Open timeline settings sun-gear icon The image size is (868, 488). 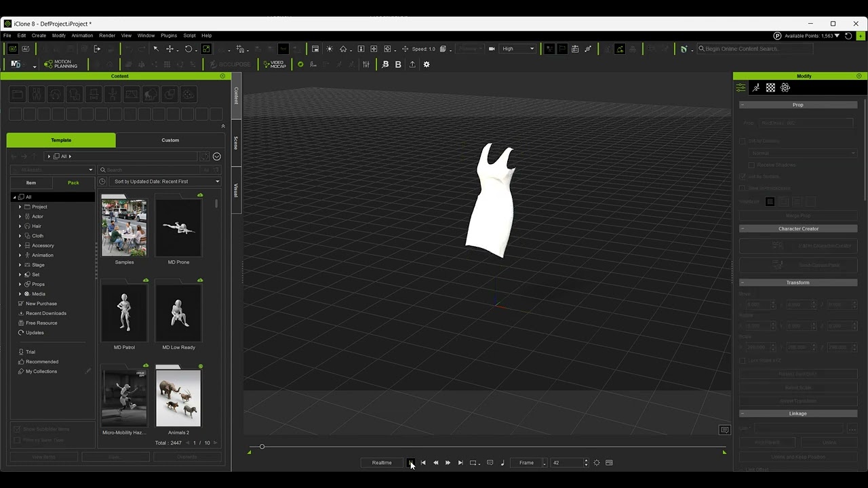597,463
